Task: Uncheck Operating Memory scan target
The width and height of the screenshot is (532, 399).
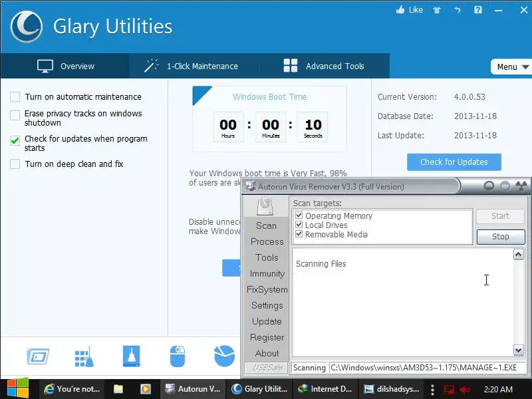Action: (x=299, y=215)
